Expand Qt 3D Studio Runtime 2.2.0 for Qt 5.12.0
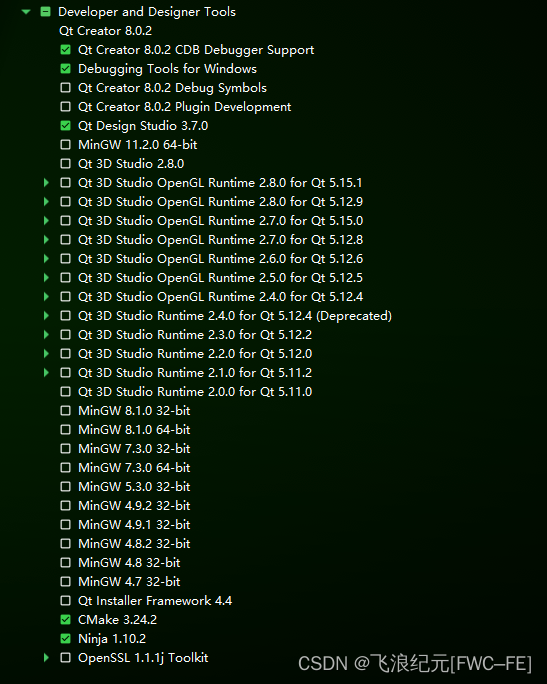 coord(46,354)
